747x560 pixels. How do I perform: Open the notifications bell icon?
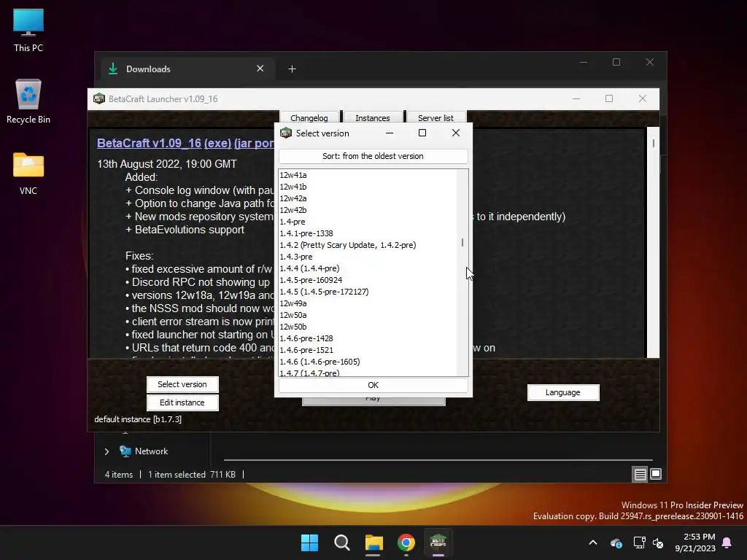pos(727,542)
